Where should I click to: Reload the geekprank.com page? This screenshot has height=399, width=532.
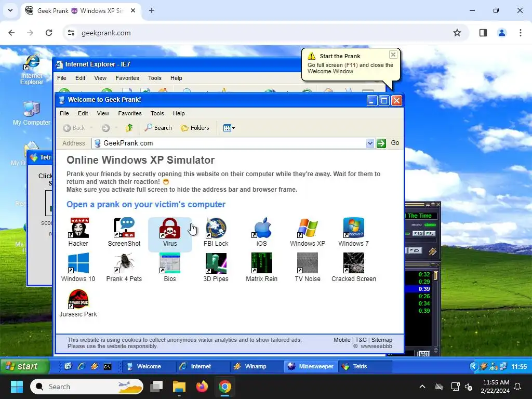pos(49,33)
